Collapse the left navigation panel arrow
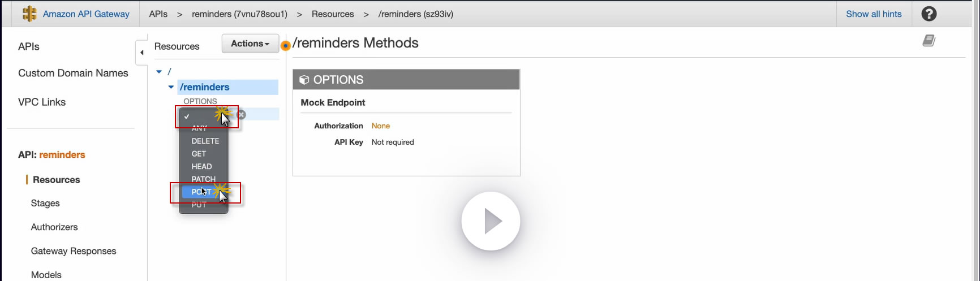This screenshot has width=980, height=281. (x=141, y=53)
